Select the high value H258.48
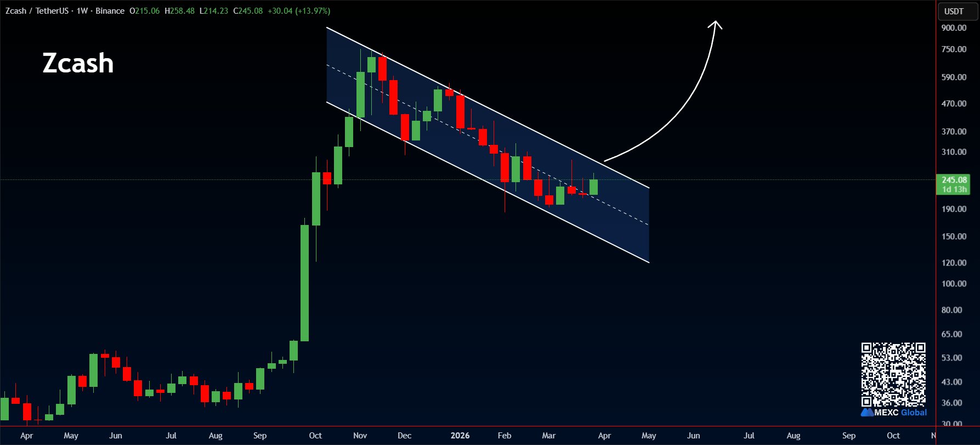This screenshot has width=980, height=445. point(179,11)
